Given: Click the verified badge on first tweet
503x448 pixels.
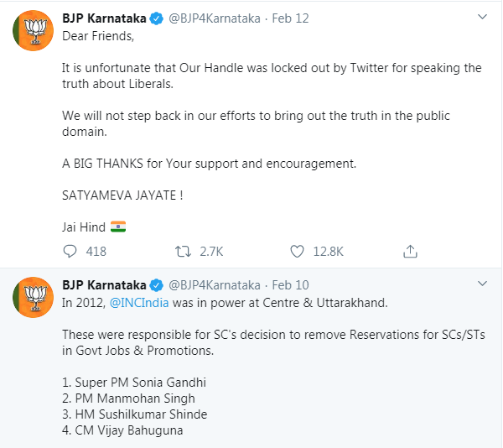Looking at the screenshot, I should click(157, 17).
